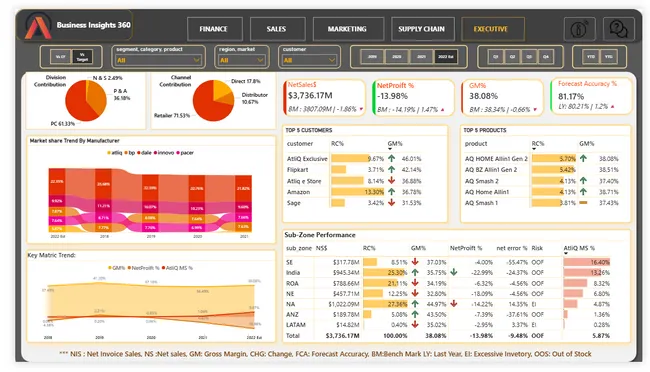
Task: Click sort arrow under GM% in Top 5 Customers
Action: pos(390,149)
